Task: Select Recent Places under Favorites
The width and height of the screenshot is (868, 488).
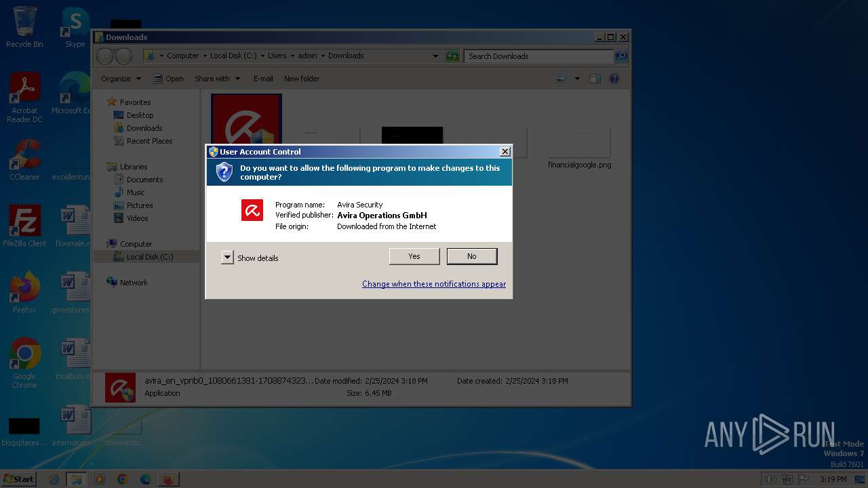Action: [149, 141]
